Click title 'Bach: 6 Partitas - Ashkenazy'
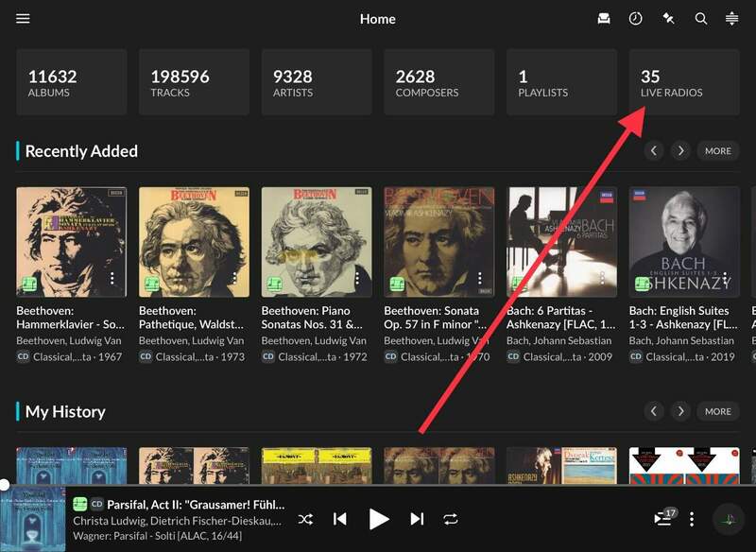 561,318
